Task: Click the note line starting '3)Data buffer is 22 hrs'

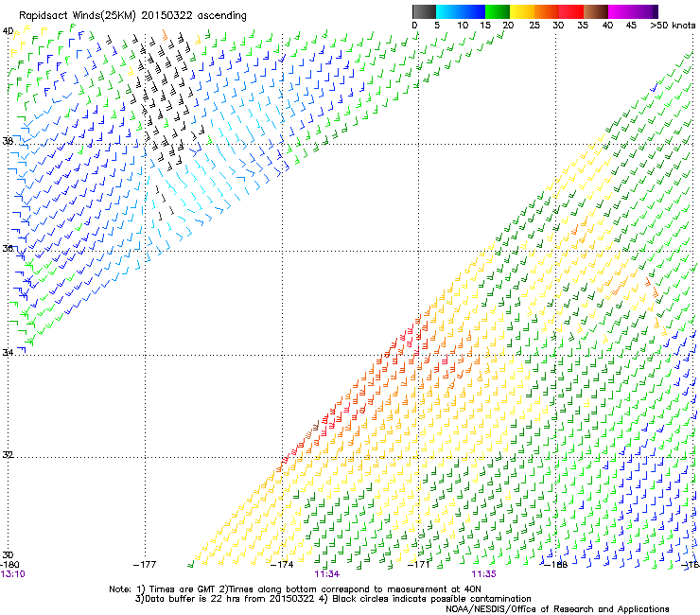Action: [333, 599]
